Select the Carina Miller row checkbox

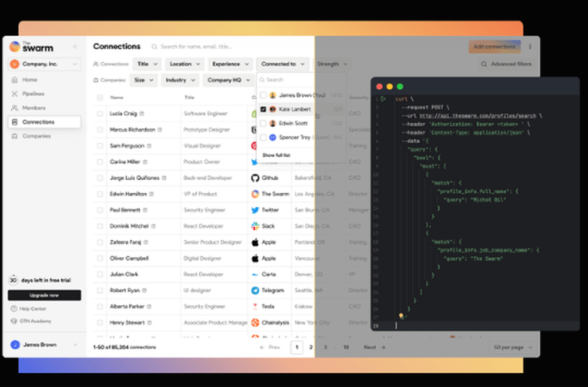pyautogui.click(x=100, y=162)
